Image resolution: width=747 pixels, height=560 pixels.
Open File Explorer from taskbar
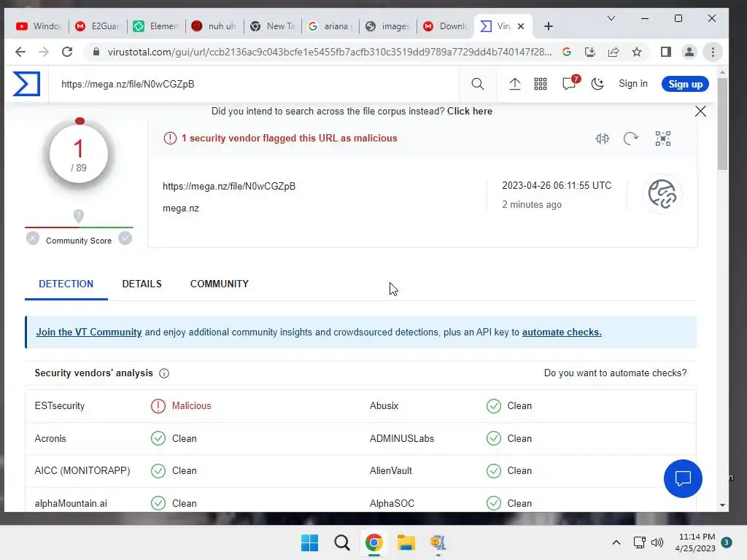coord(406,542)
